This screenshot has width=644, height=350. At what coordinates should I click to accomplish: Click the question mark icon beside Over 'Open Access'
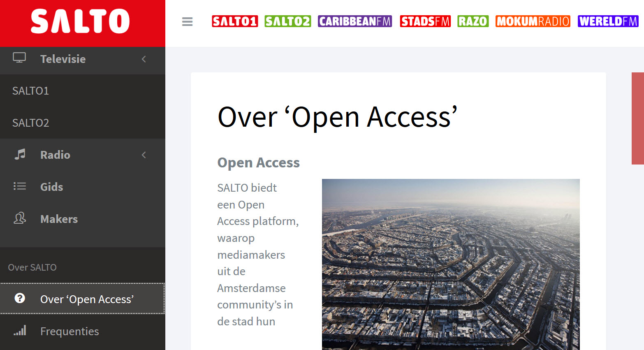(x=20, y=298)
